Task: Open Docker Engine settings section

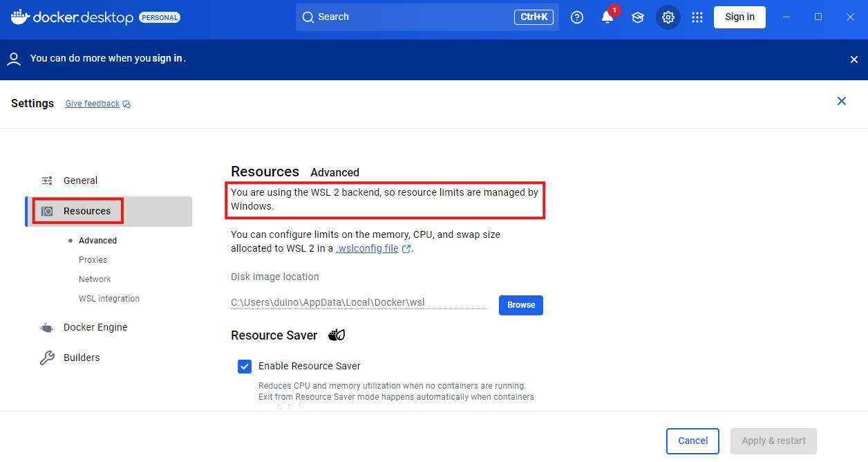Action: (x=109, y=327)
